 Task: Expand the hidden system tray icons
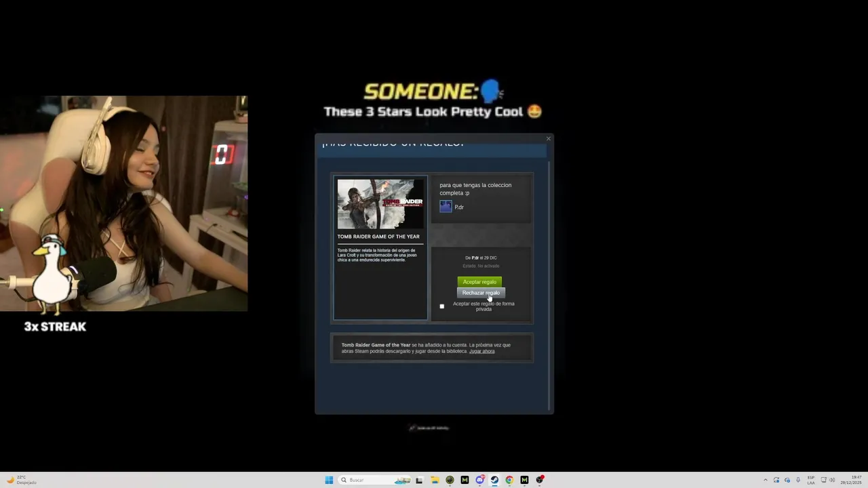point(766,480)
